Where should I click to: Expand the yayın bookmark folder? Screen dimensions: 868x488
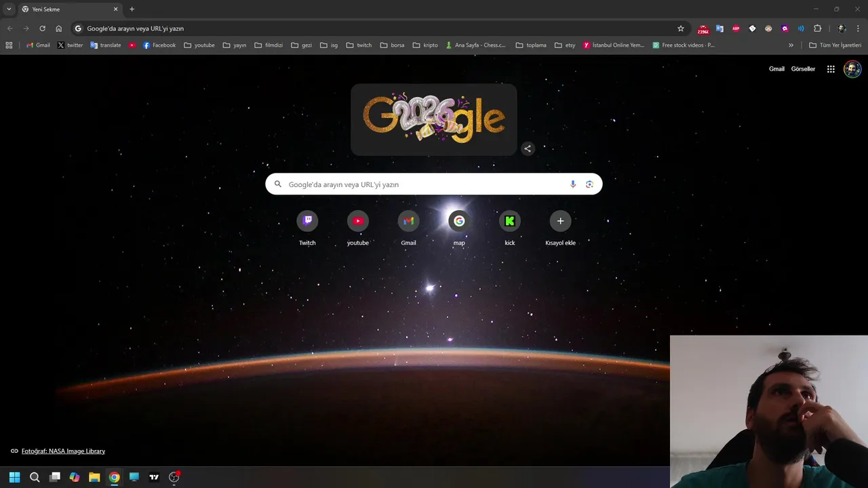235,45
